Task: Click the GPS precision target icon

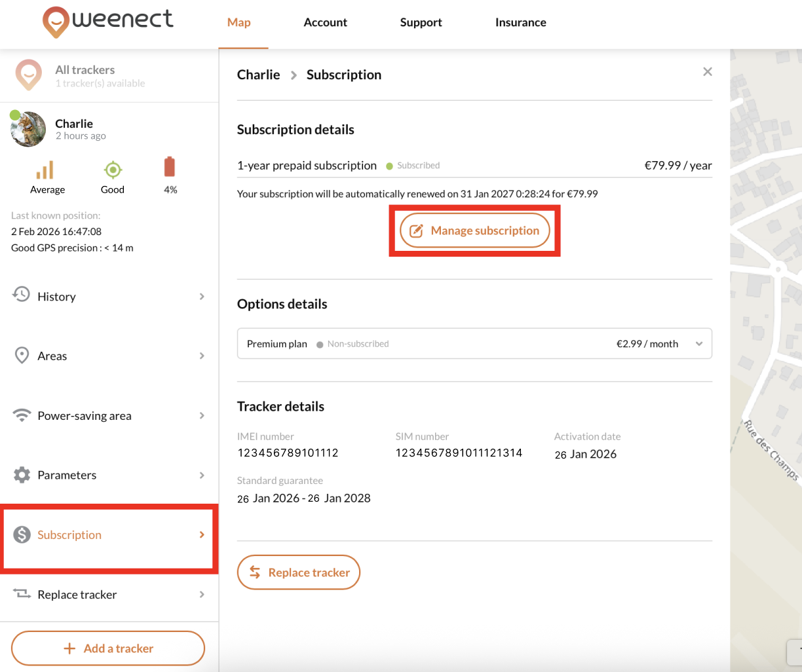Action: tap(113, 170)
